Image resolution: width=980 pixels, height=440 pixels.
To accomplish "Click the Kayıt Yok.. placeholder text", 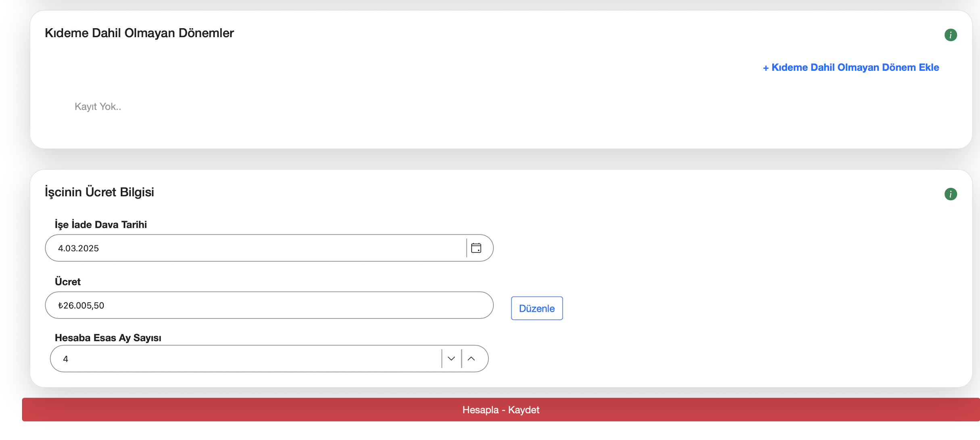I will click(98, 107).
